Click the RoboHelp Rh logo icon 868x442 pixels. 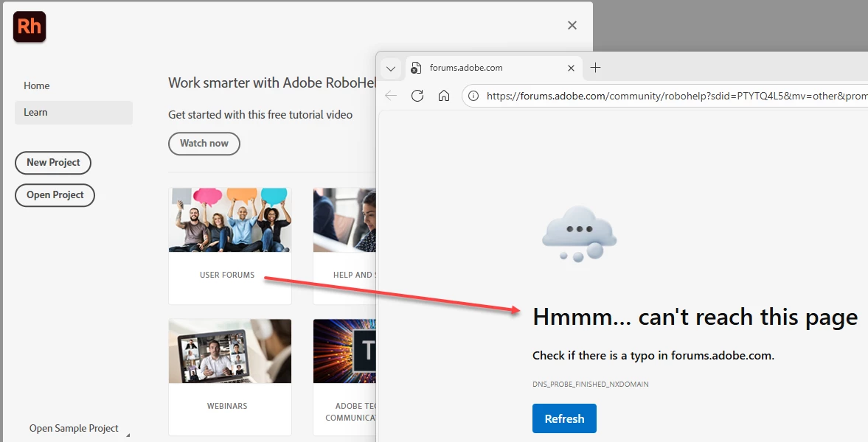(29, 27)
